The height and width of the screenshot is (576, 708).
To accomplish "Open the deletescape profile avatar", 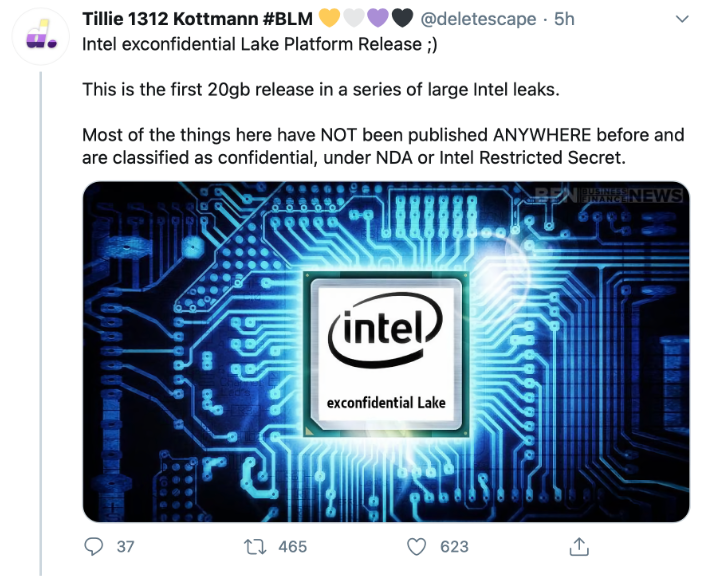I will click(41, 36).
